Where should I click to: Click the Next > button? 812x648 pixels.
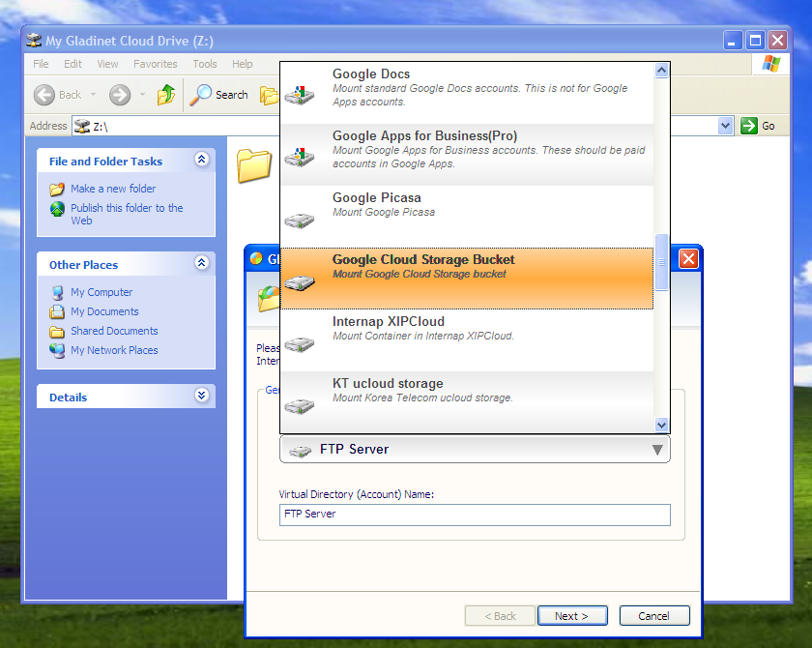[572, 616]
